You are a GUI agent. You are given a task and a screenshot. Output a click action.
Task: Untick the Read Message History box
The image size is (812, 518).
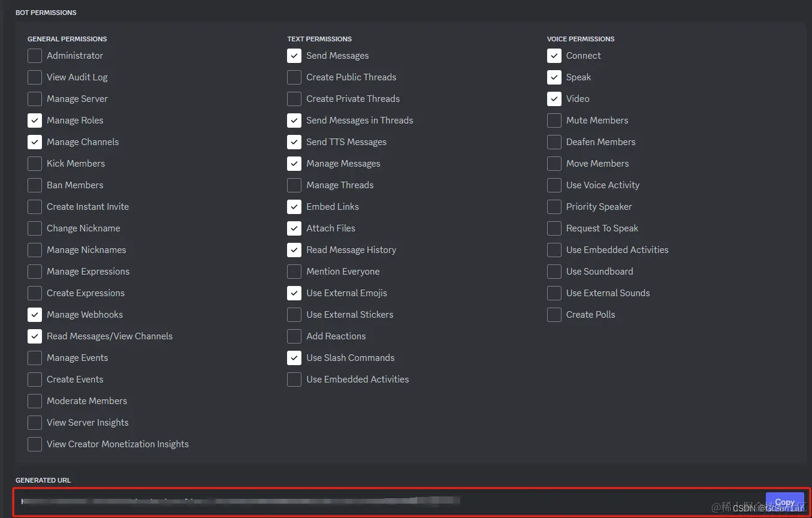[294, 250]
